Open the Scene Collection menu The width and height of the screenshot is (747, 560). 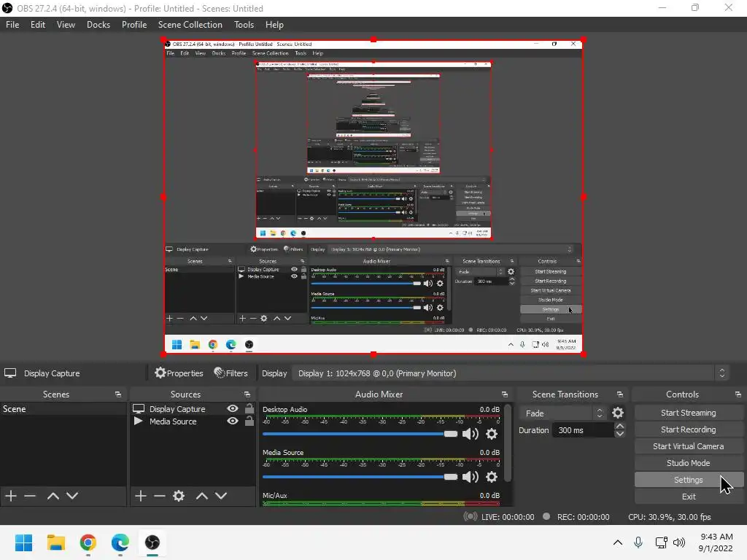[x=190, y=25]
